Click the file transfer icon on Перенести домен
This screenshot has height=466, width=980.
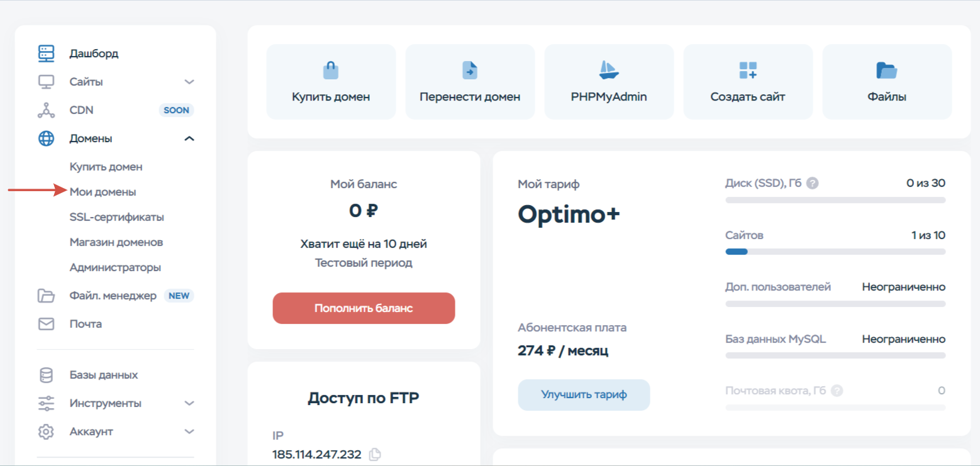470,70
